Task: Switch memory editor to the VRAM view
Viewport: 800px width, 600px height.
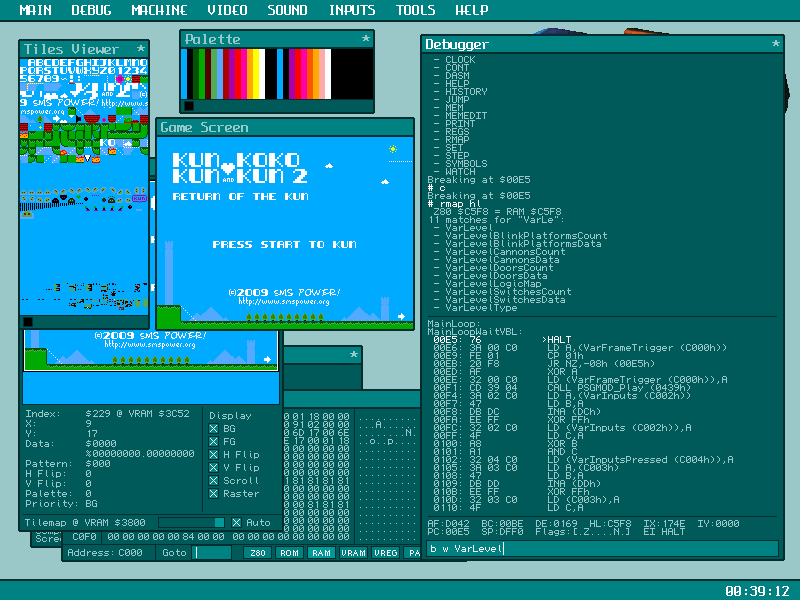Action: coord(353,553)
